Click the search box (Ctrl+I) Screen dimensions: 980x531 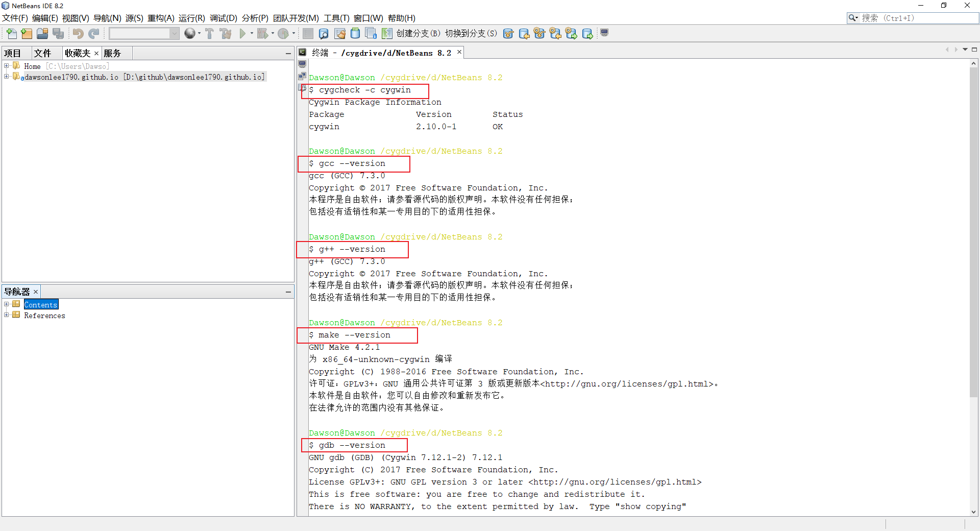click(x=913, y=18)
